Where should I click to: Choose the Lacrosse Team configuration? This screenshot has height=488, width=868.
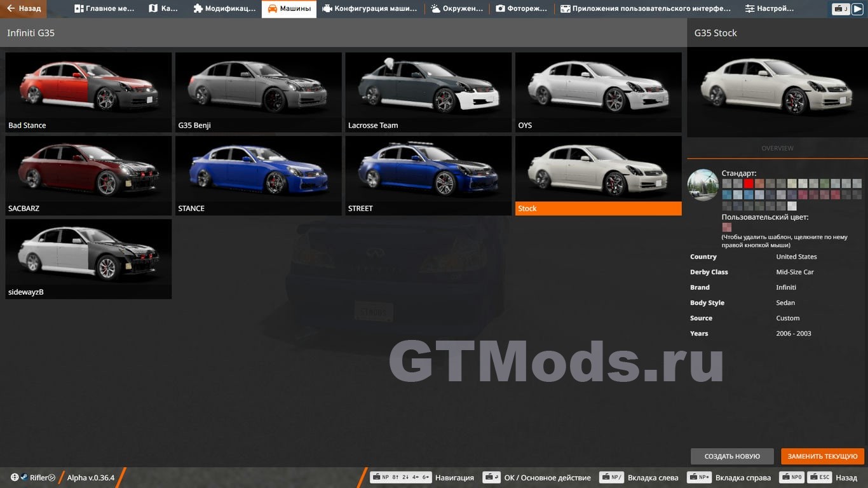[428, 92]
